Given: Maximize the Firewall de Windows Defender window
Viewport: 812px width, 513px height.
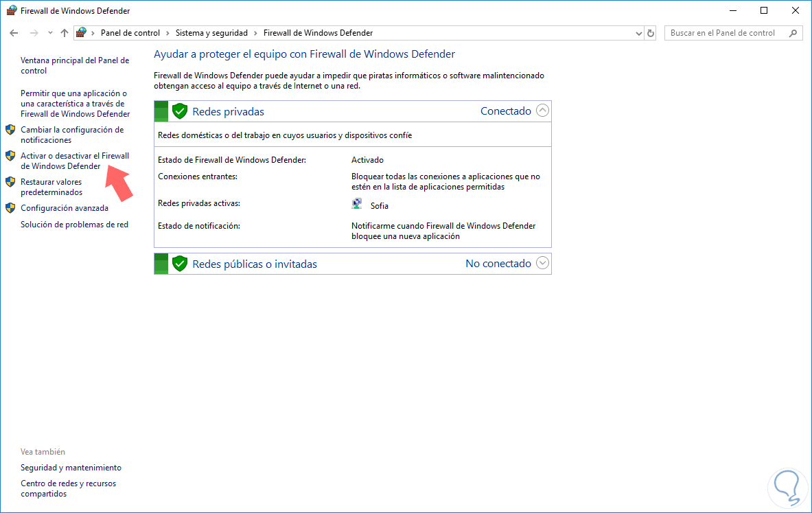Looking at the screenshot, I should 764,10.
